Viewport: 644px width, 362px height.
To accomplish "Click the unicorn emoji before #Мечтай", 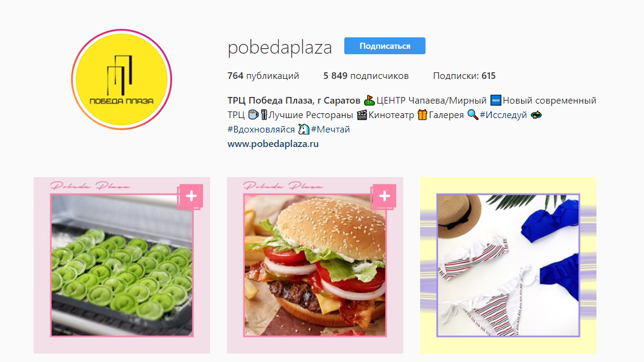I will tap(303, 130).
